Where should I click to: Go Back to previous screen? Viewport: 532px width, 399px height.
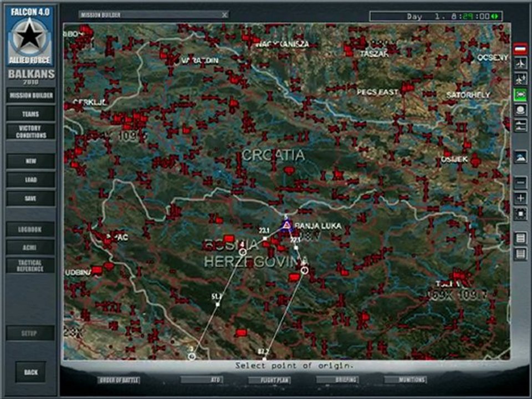click(30, 372)
